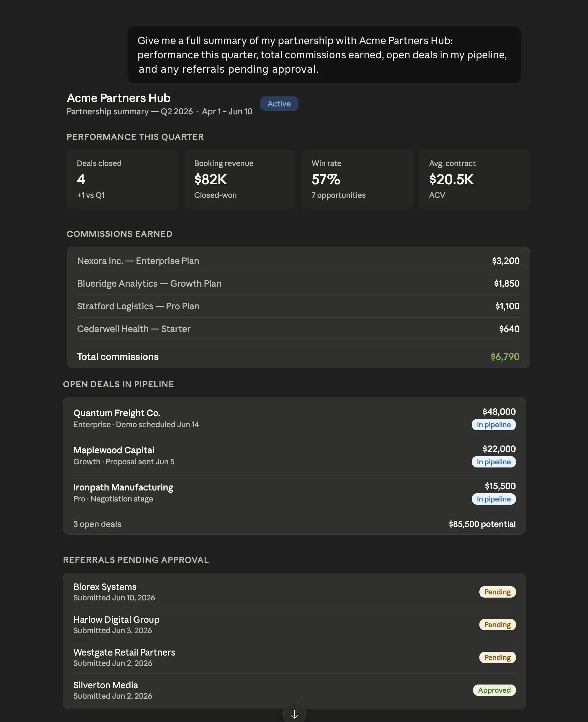Click Pending badge for Harlow Digital Group
Viewport: 588px width, 722px height.
click(497, 625)
